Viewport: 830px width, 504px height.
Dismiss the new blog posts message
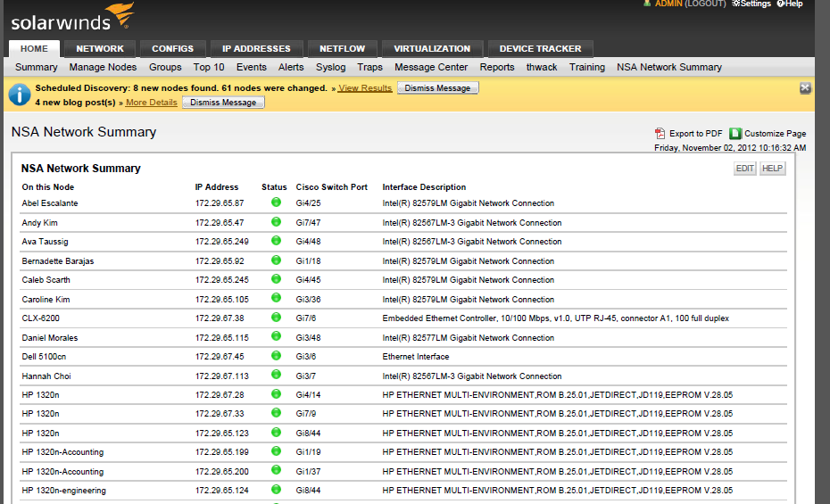point(223,102)
